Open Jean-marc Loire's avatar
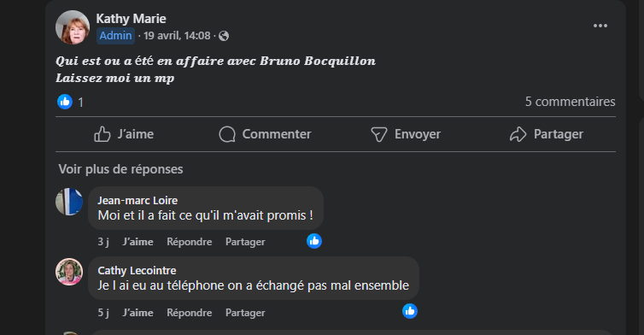 tap(69, 202)
